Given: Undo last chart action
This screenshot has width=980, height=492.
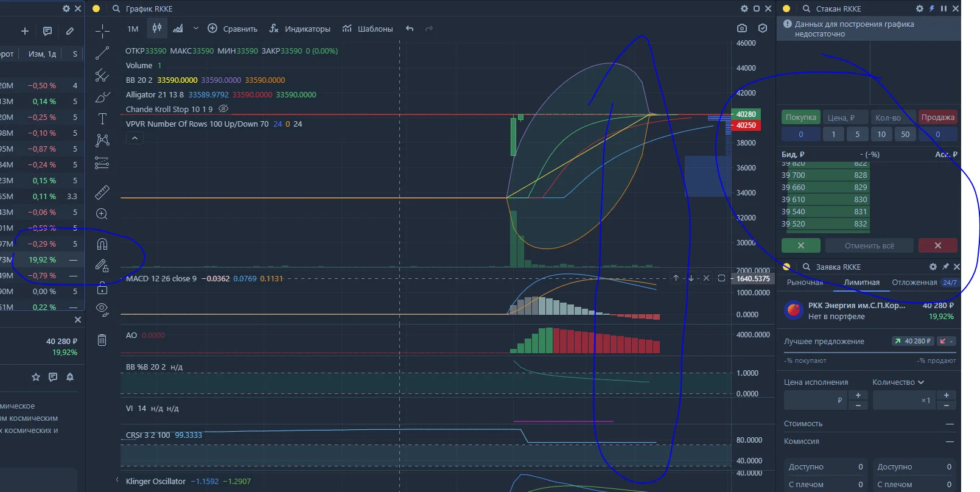Looking at the screenshot, I should coord(410,29).
